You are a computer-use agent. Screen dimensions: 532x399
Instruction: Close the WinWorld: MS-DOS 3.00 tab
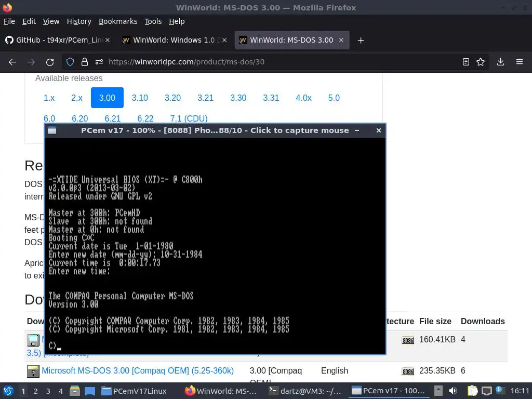(341, 40)
